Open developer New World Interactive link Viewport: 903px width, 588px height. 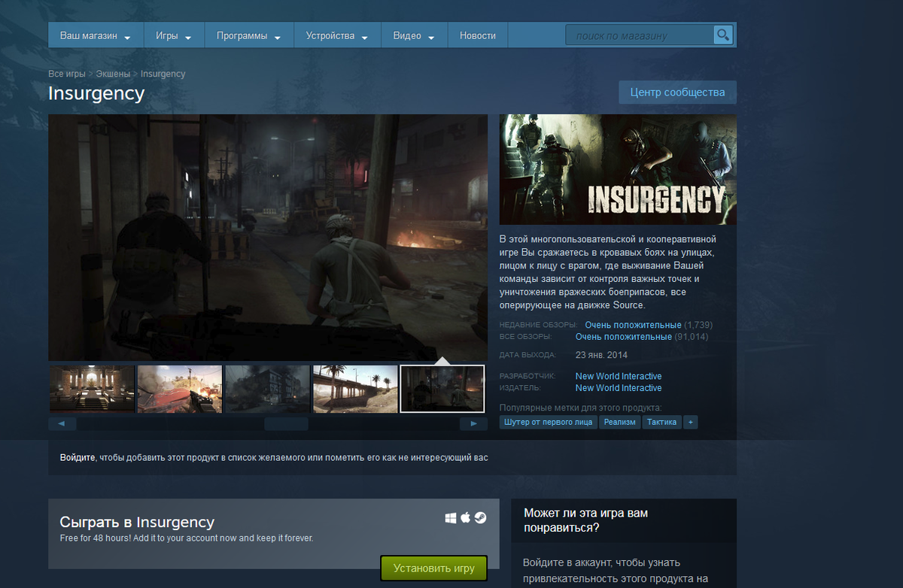(x=619, y=376)
